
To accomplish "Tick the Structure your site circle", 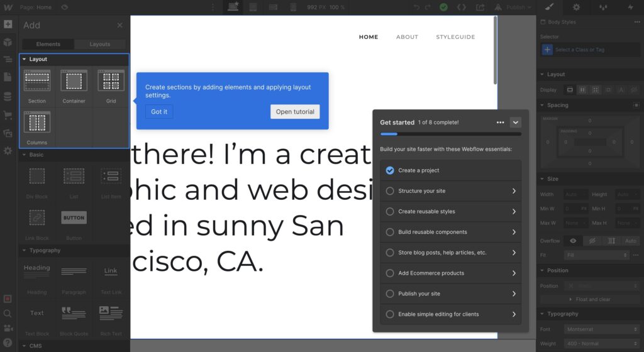I will pos(390,191).
